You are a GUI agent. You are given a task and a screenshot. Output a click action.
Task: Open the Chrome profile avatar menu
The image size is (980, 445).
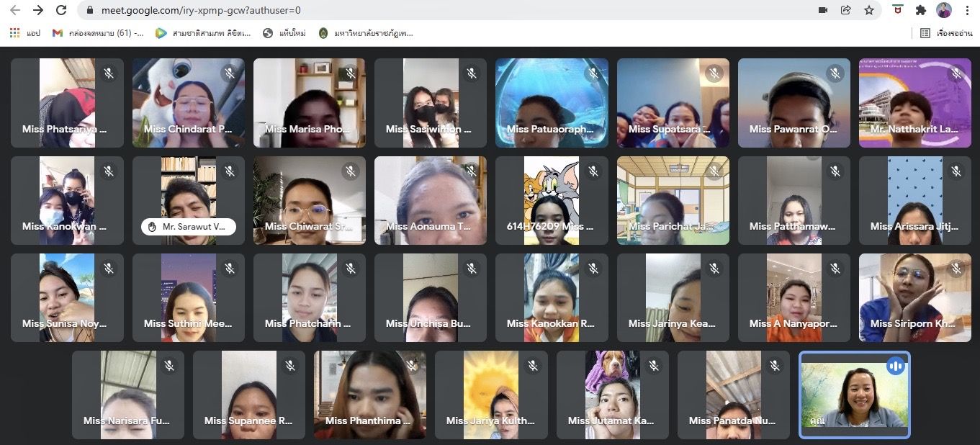pyautogui.click(x=944, y=10)
